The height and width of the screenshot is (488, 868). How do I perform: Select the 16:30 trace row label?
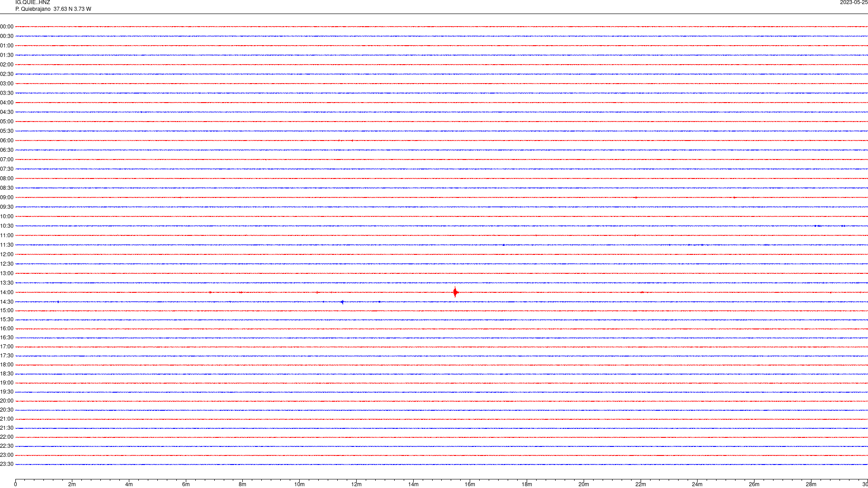click(x=7, y=338)
